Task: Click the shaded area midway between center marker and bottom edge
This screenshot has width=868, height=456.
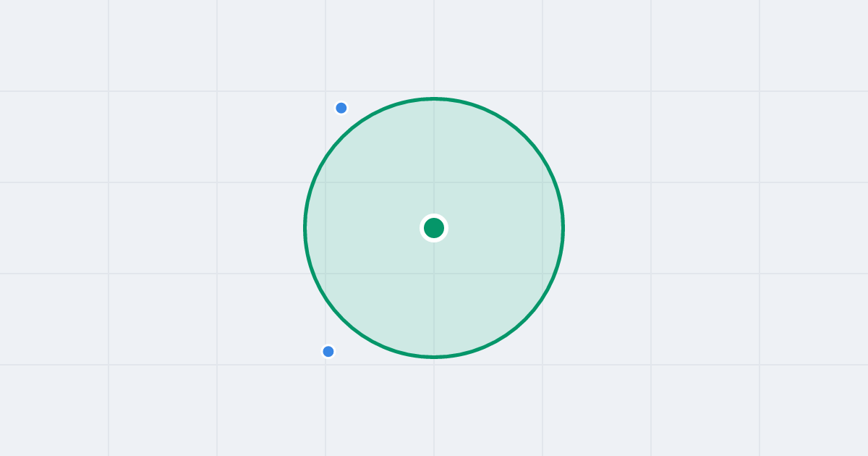Action: 434,293
